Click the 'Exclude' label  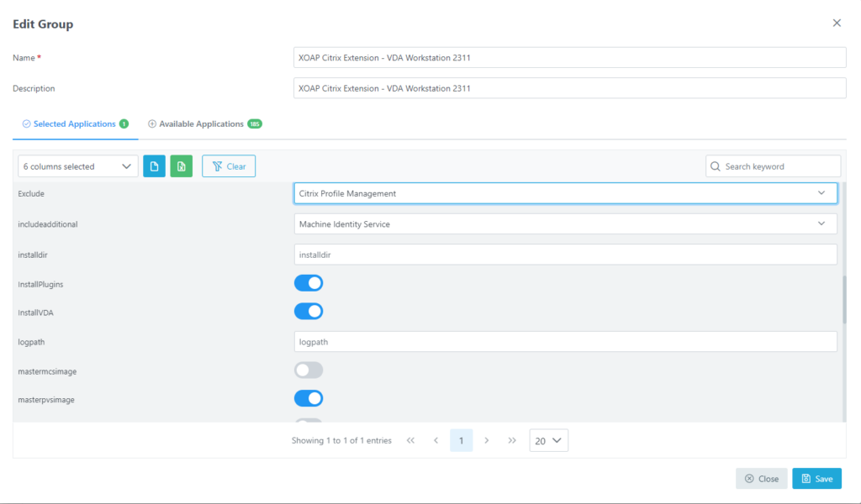[x=31, y=193]
